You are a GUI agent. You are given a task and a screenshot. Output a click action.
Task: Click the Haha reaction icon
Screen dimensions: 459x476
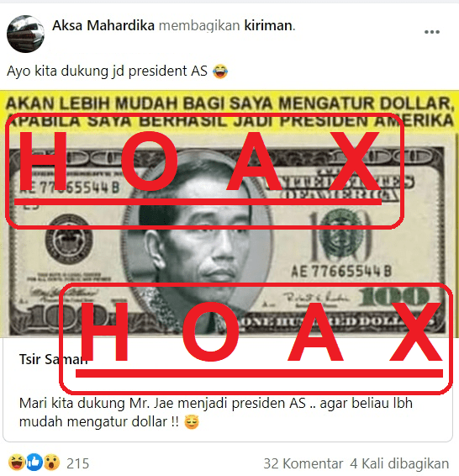[x=16, y=462]
